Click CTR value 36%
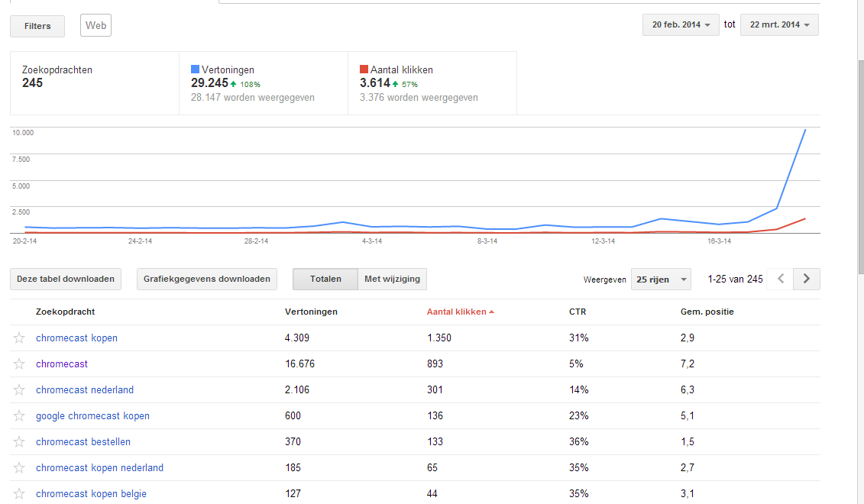 [x=578, y=441]
